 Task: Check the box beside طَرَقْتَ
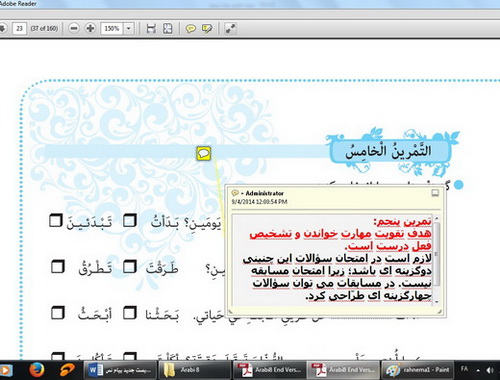[x=130, y=267]
